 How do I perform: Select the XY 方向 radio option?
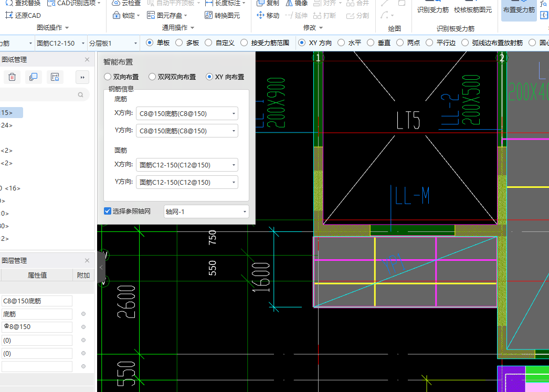pyautogui.click(x=315, y=43)
